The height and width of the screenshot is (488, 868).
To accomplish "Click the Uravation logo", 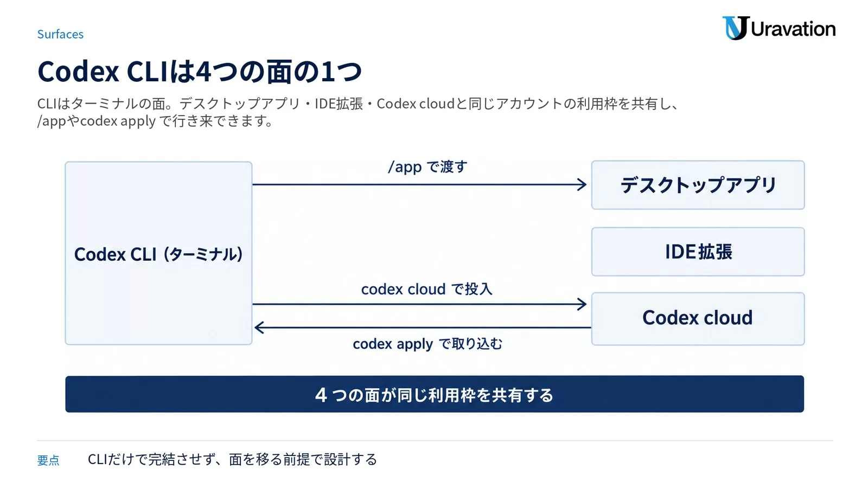I will click(x=779, y=28).
